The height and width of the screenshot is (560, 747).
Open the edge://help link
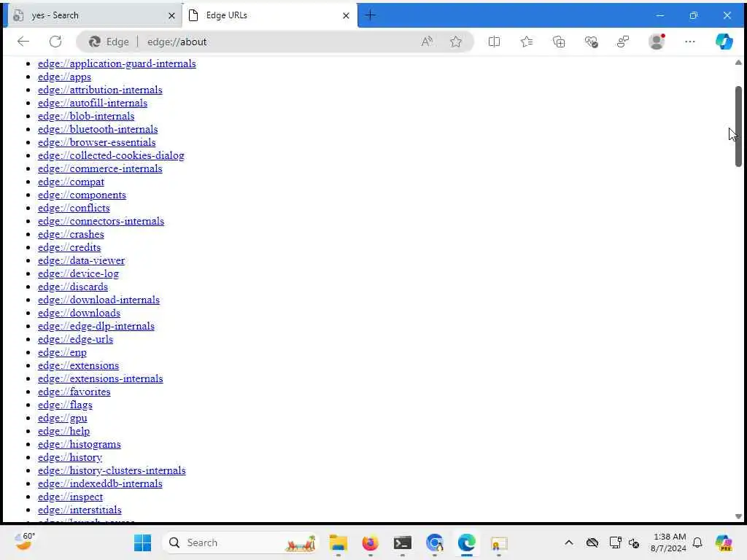64,432
